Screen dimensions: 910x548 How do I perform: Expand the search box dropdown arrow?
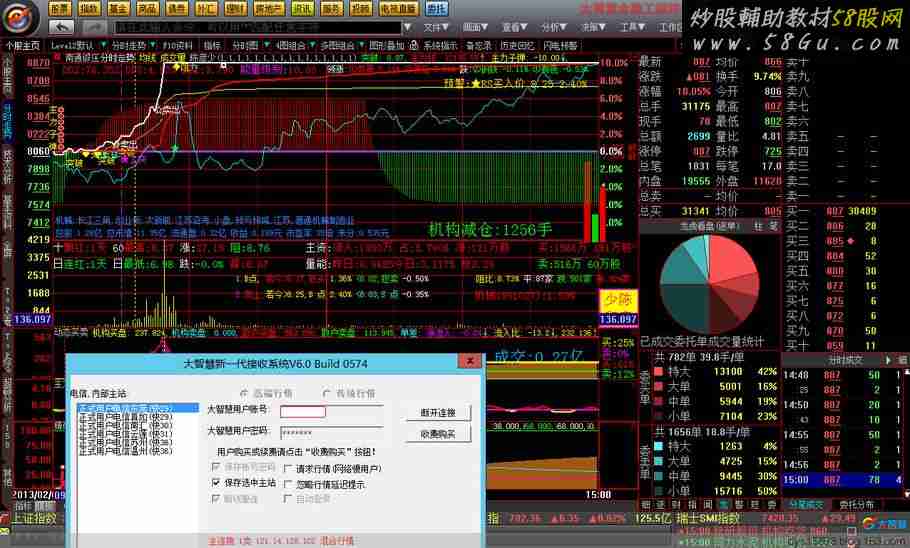407,27
